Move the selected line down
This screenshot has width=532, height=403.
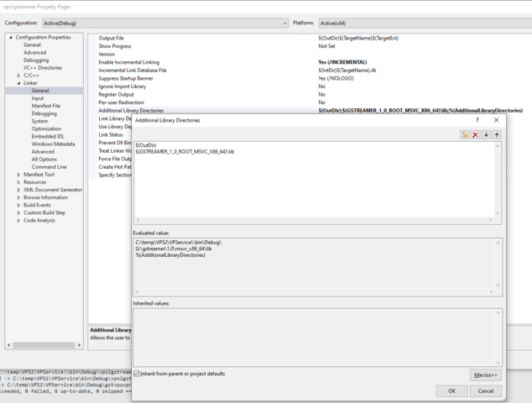click(x=486, y=134)
